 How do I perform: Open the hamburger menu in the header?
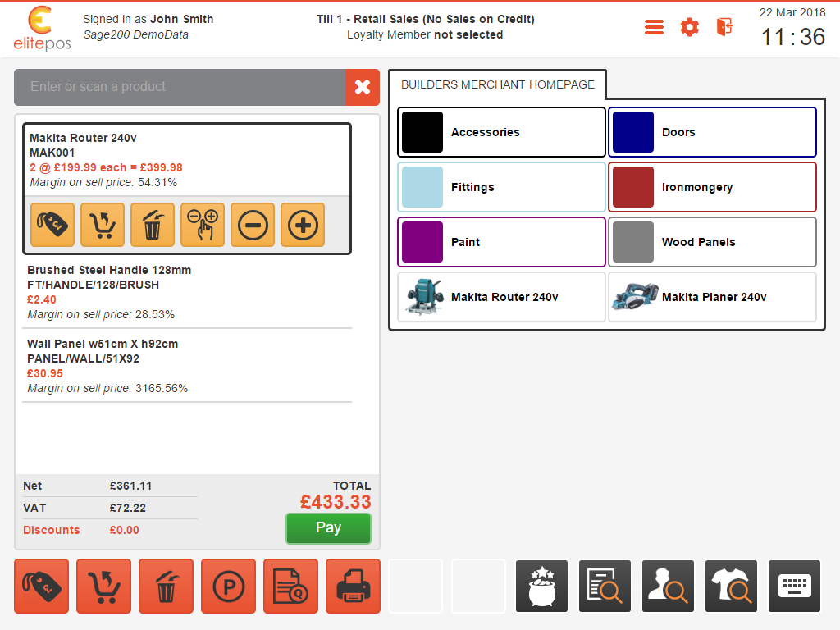pyautogui.click(x=654, y=27)
